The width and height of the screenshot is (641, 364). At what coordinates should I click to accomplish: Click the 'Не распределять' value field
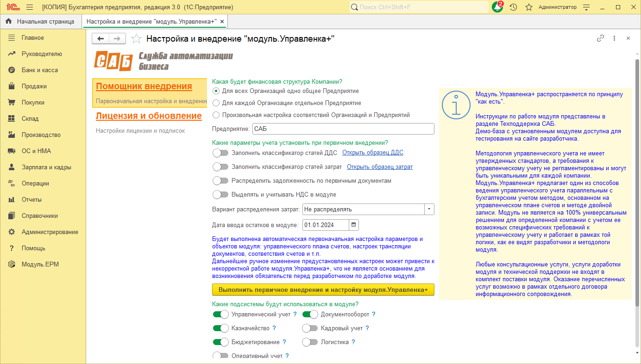[363, 210]
